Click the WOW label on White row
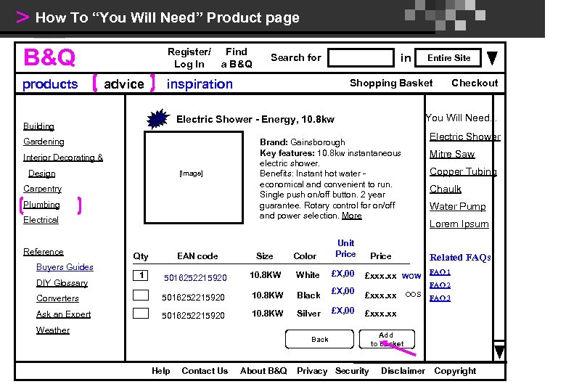 (x=411, y=276)
